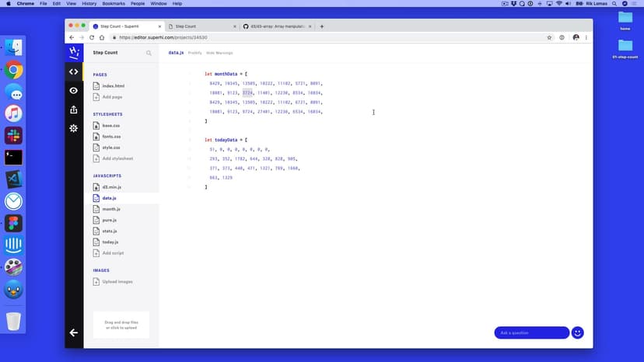Image resolution: width=644 pixels, height=362 pixels.
Task: Click Prettify to format the code
Action: pos(195,53)
